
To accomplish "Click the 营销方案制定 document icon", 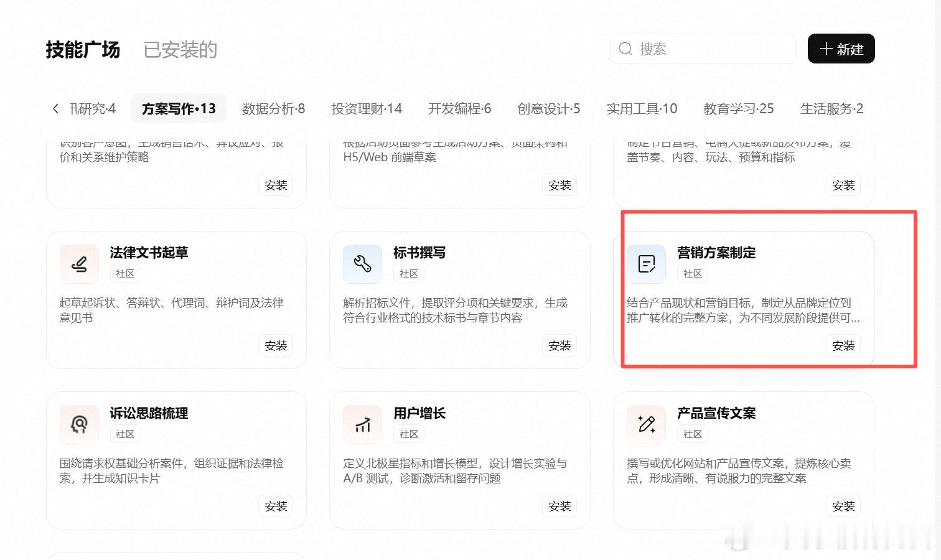I will pyautogui.click(x=647, y=264).
